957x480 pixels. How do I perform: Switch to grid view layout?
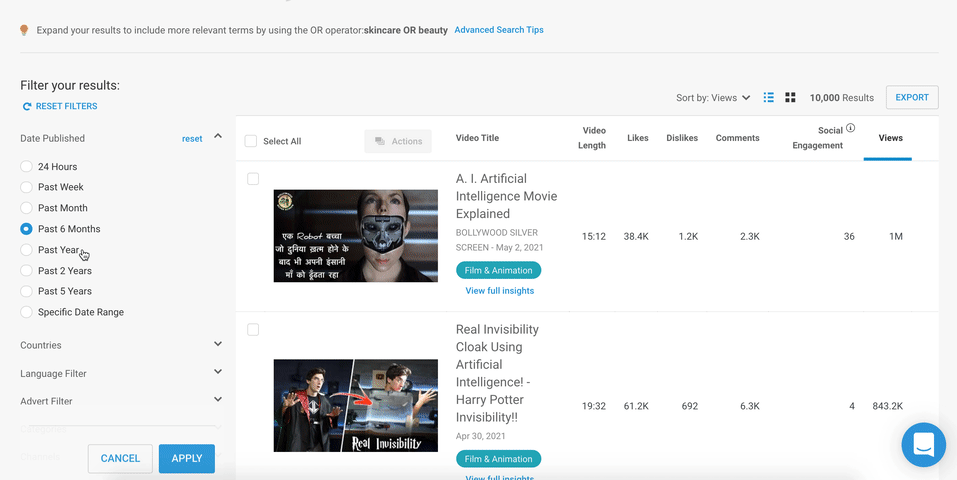click(x=790, y=98)
